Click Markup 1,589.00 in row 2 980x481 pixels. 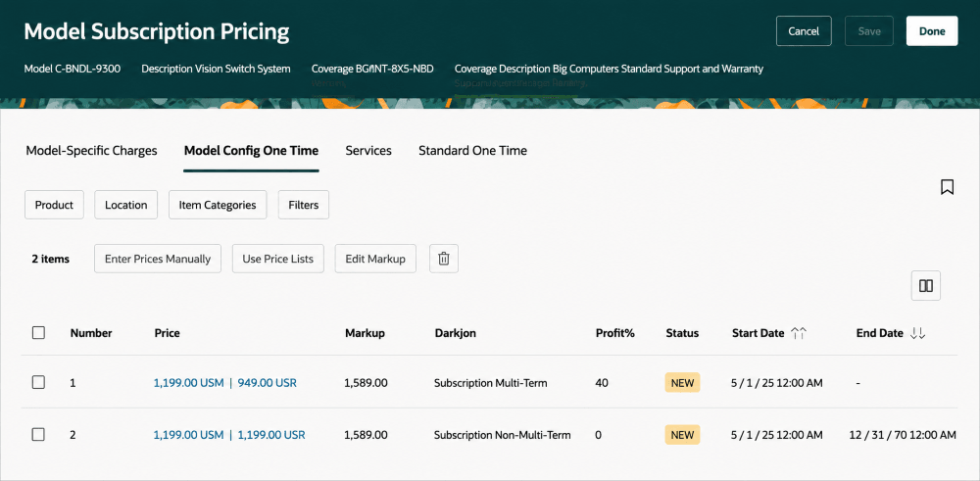(x=366, y=435)
